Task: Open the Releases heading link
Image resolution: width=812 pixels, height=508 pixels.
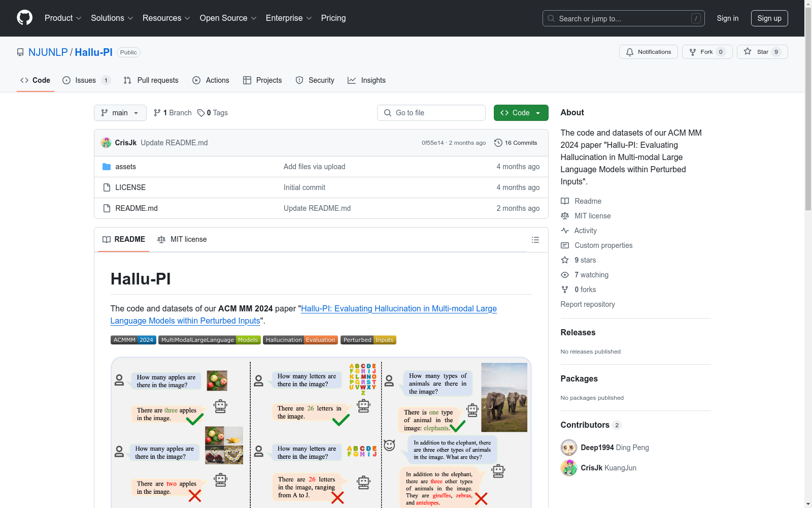Action: click(578, 333)
